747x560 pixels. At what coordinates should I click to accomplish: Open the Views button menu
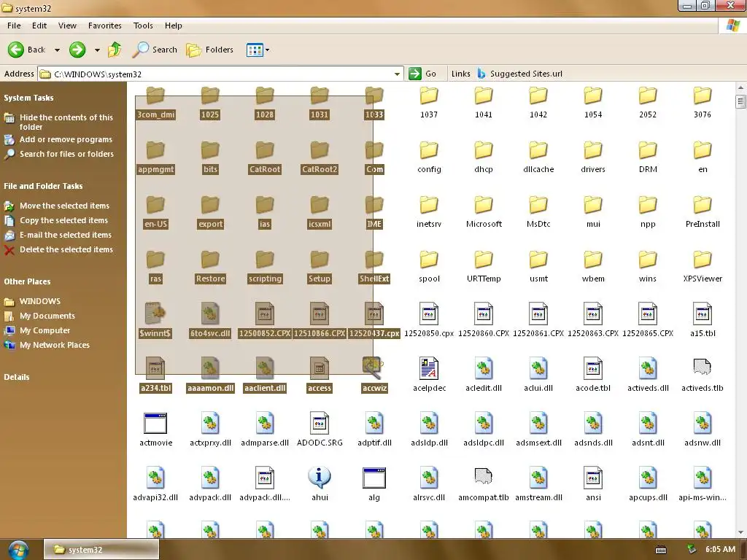tap(258, 50)
